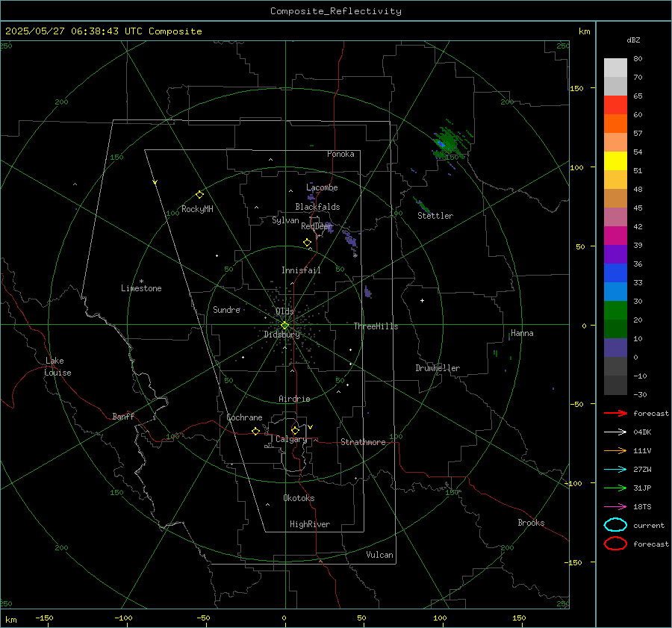Screen dimensions: 672x628
Task: Click the dBZ legend heading
Action: pyautogui.click(x=633, y=40)
